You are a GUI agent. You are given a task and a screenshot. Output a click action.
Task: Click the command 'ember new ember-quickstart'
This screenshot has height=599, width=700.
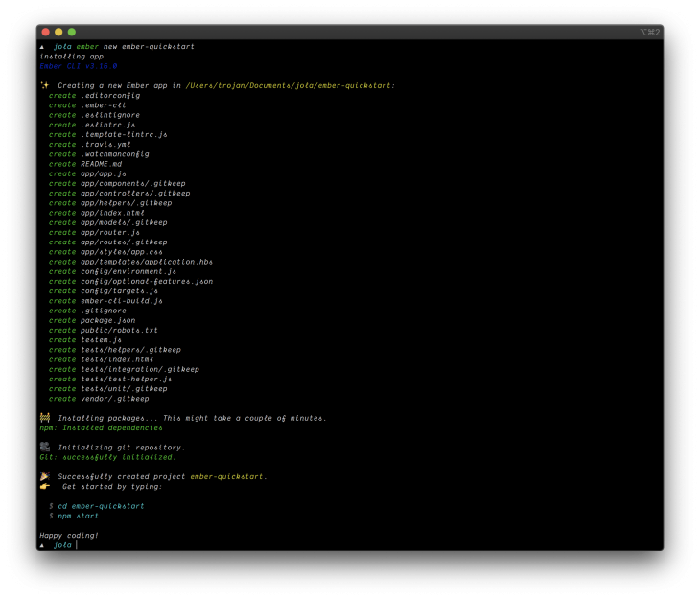[135, 46]
